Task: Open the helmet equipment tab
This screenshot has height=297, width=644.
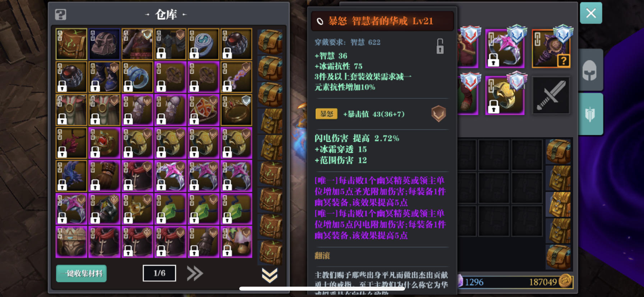Action: point(590,70)
